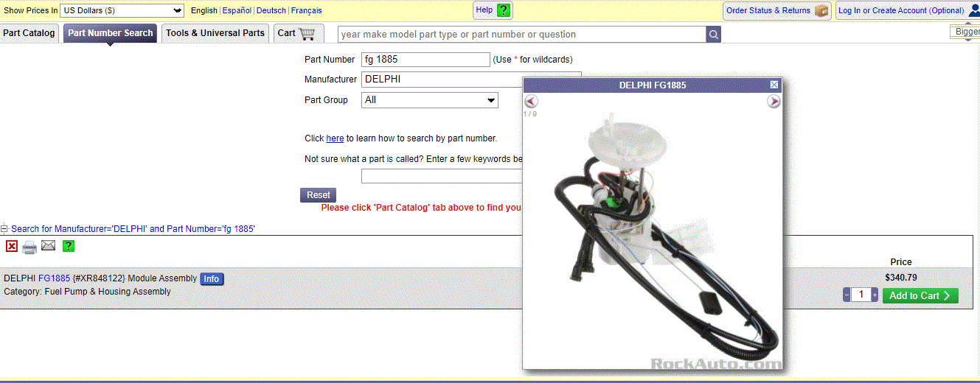The height and width of the screenshot is (383, 980).
Task: Show previous image with left red arrow
Action: [x=531, y=102]
